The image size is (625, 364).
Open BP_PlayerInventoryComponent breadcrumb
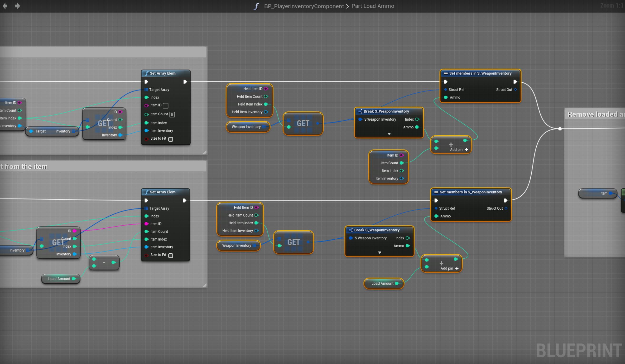(x=304, y=6)
